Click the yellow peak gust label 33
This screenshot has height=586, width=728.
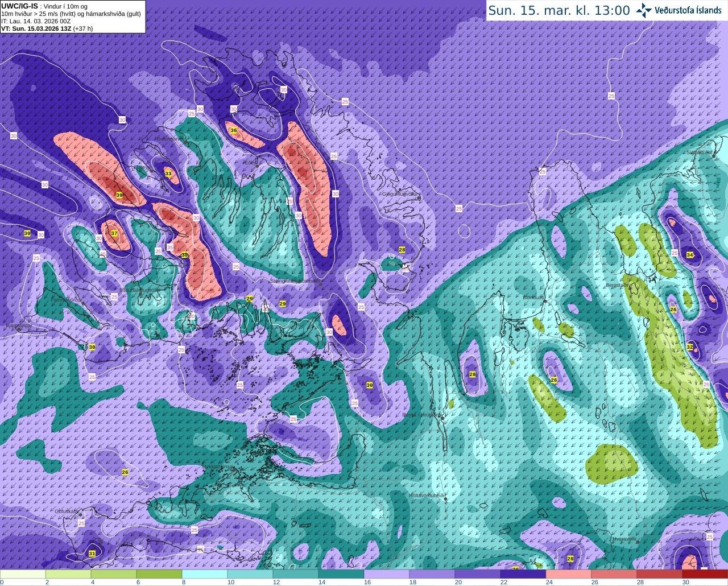(x=168, y=173)
